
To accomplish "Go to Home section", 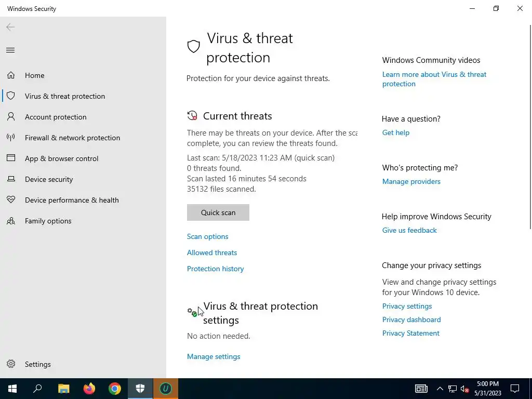I will coord(35,75).
